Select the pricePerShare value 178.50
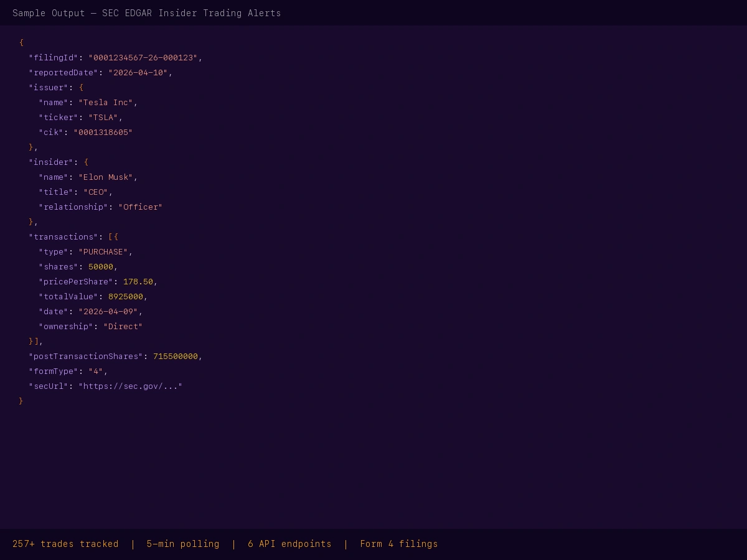747x560 pixels. point(138,282)
